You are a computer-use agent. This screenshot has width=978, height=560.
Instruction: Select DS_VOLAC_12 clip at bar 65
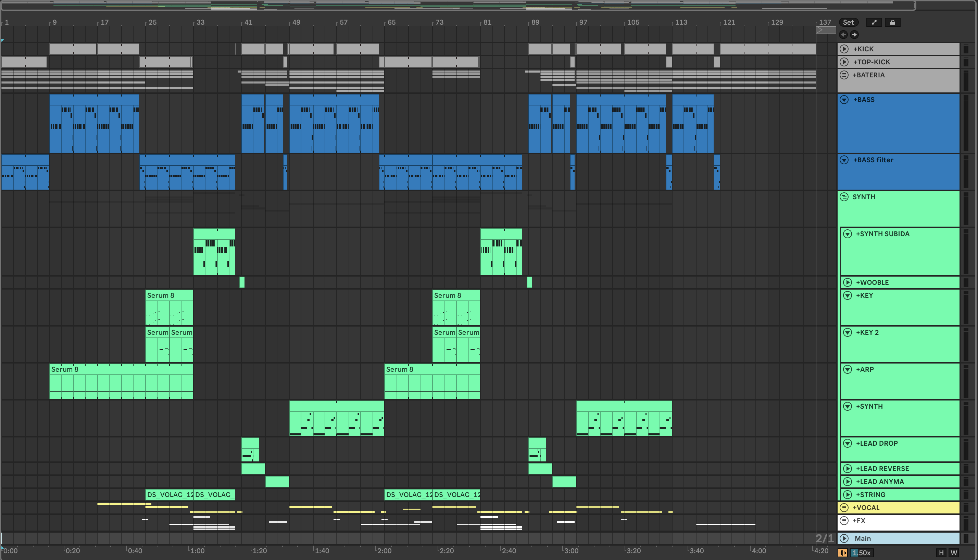click(x=409, y=495)
